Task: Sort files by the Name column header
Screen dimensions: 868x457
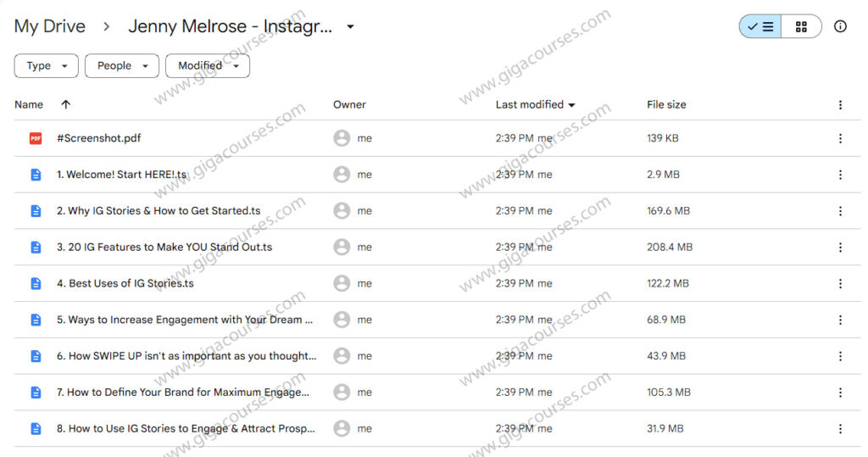Action: pyautogui.click(x=29, y=104)
